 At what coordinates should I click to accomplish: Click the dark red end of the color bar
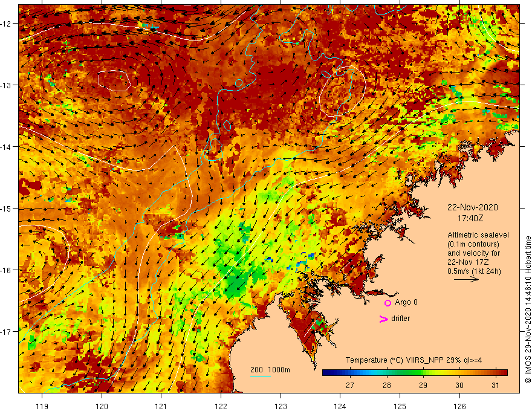tap(504, 373)
